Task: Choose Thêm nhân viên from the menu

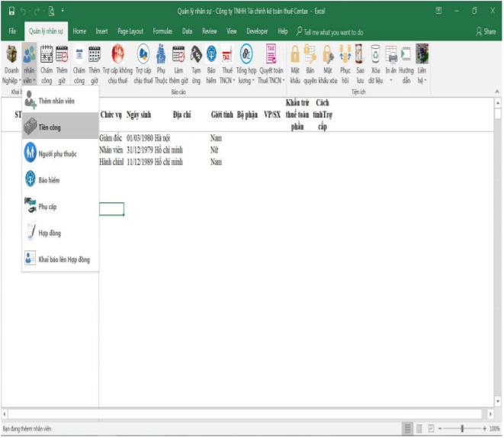Action: pos(56,101)
